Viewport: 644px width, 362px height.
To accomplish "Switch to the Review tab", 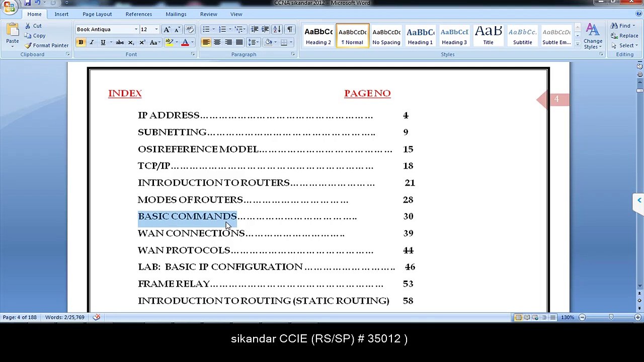I will pos(208,14).
